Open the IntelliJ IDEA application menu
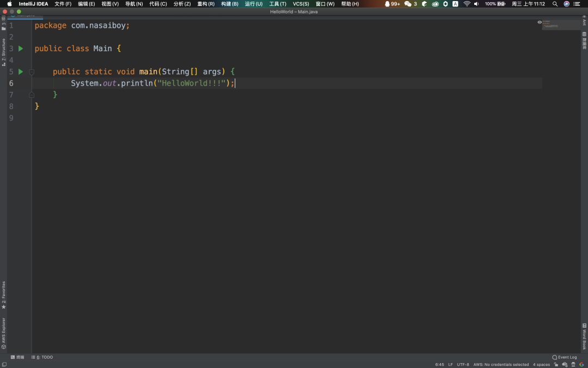Image resolution: width=588 pixels, height=368 pixels. coord(33,4)
